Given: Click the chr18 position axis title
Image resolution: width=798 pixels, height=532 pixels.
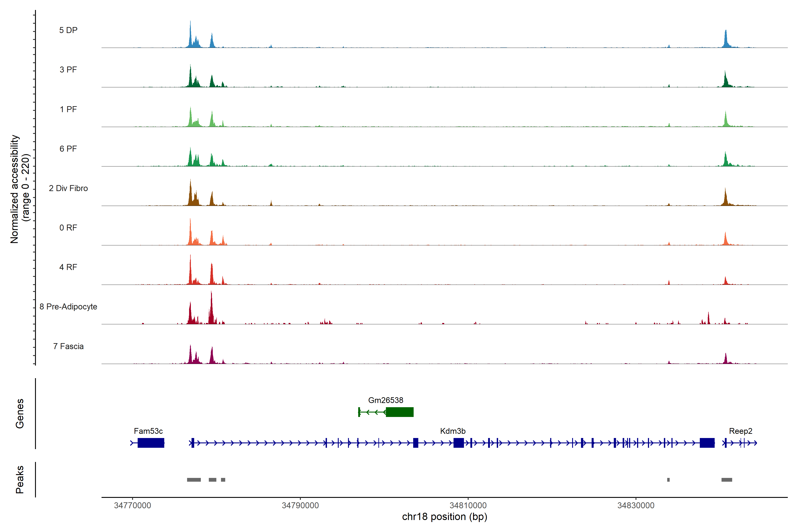Looking at the screenshot, I should pos(444,517).
